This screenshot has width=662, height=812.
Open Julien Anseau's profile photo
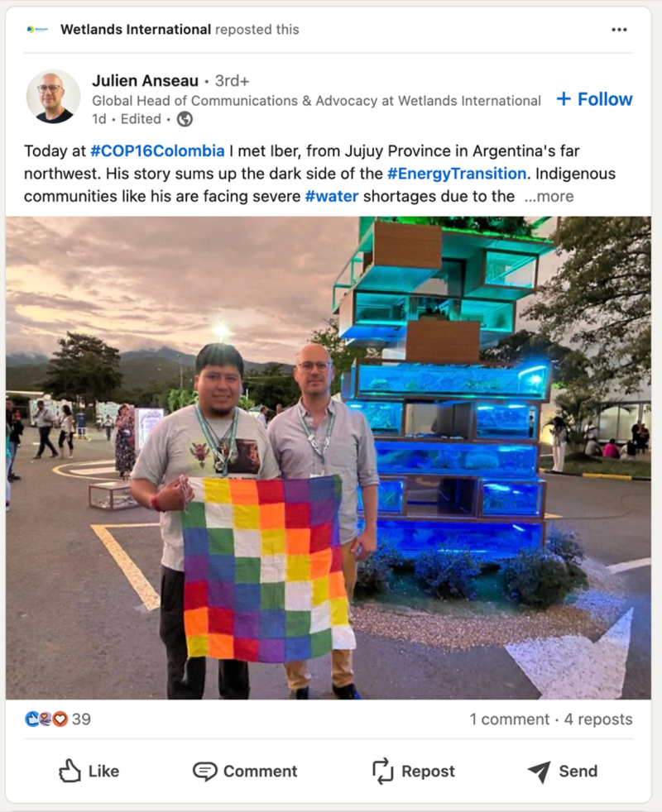pyautogui.click(x=53, y=97)
